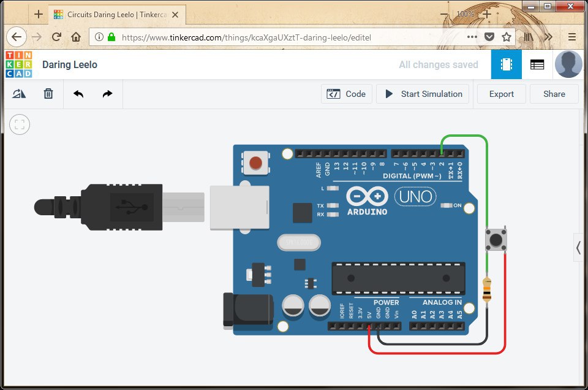The image size is (588, 390).
Task: Open the Tinkercad logo home
Action: click(x=19, y=64)
